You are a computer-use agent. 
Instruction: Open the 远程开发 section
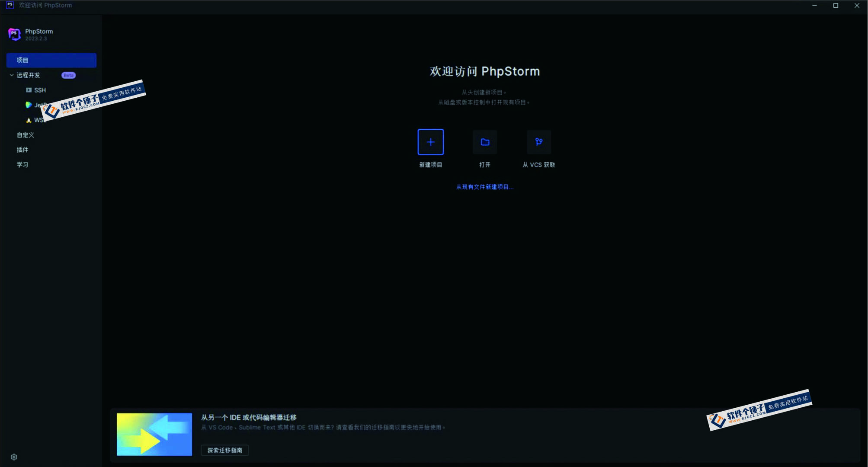click(x=28, y=75)
